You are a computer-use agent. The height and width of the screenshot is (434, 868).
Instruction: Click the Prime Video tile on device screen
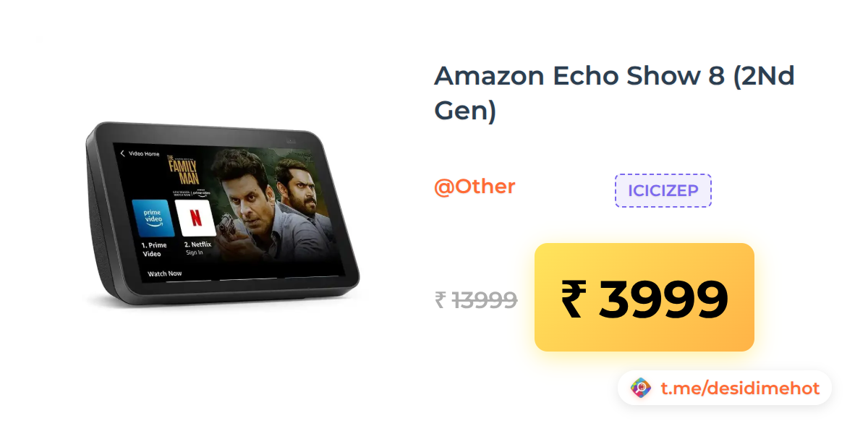pos(153,218)
